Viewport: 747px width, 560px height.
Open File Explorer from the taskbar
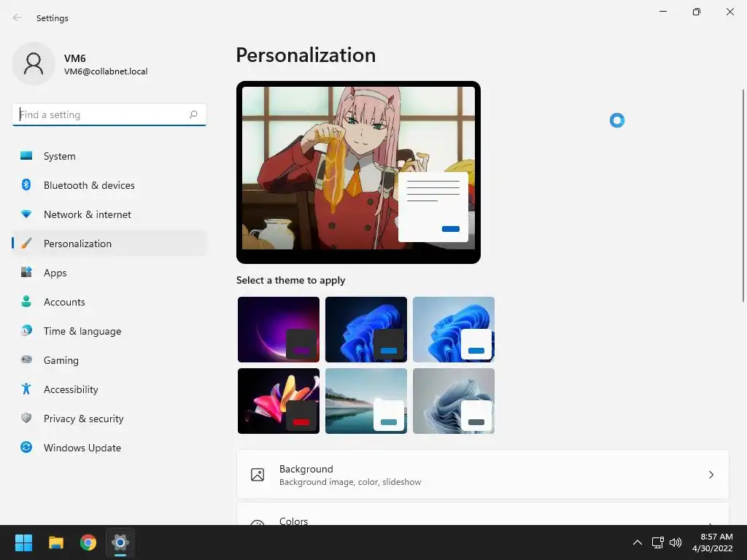pos(55,542)
